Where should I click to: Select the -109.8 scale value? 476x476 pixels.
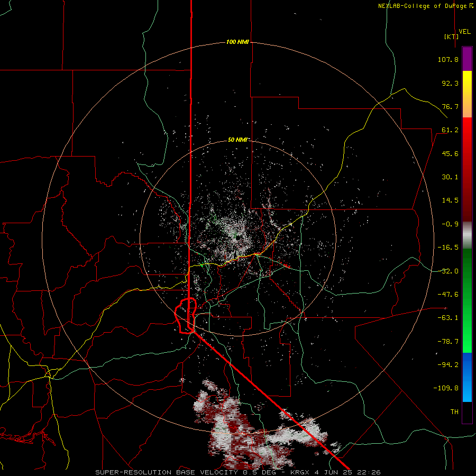446,388
